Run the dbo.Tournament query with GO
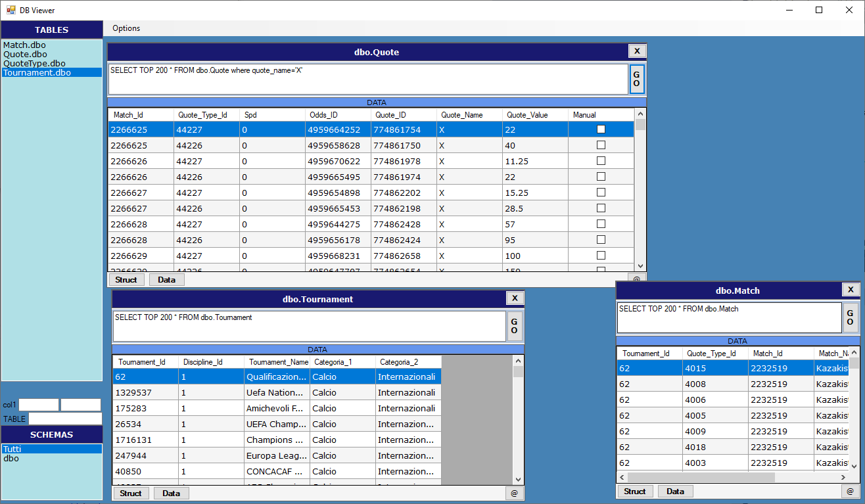 [514, 326]
